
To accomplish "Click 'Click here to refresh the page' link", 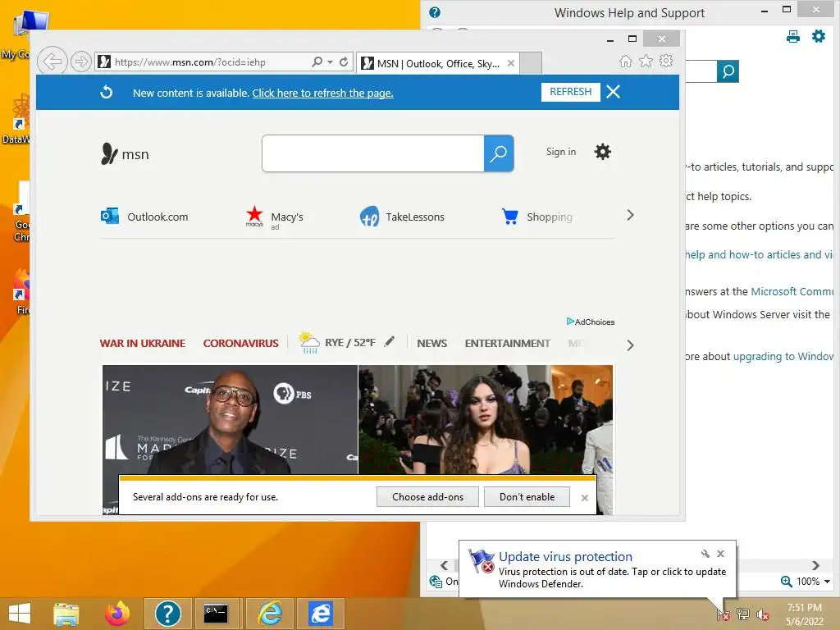I will [322, 94].
